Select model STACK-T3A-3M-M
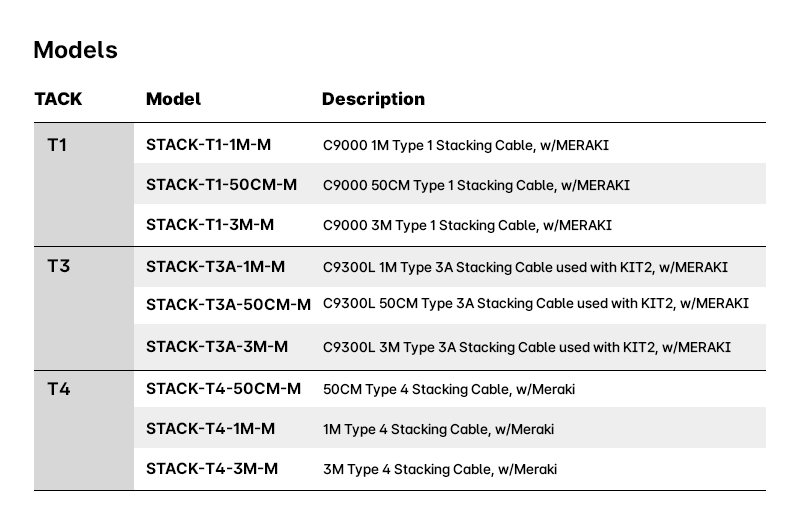The height and width of the screenshot is (515, 800). [216, 347]
